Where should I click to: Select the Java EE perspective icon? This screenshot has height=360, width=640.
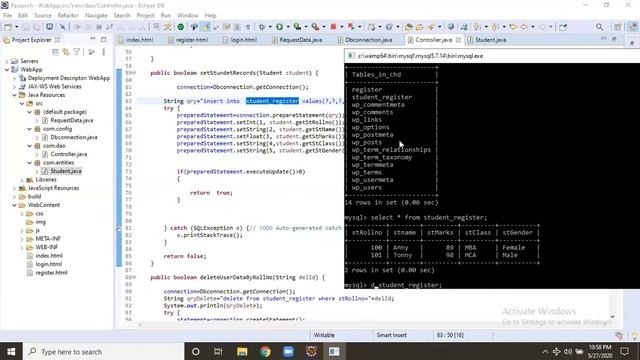632,27
